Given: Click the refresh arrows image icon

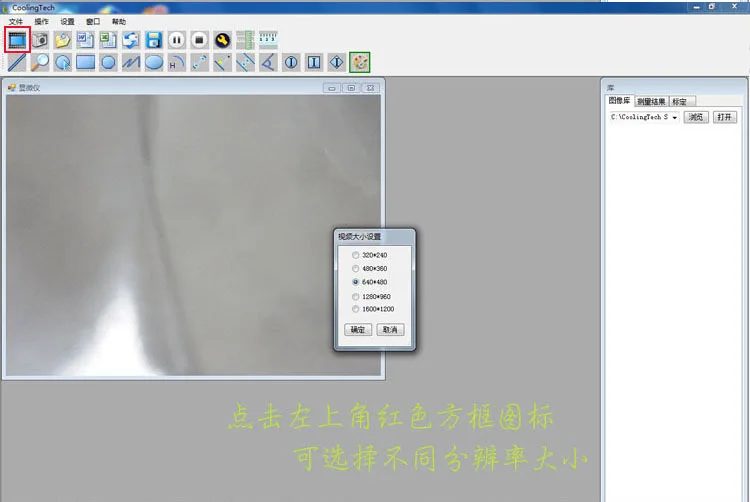Looking at the screenshot, I should coord(131,40).
